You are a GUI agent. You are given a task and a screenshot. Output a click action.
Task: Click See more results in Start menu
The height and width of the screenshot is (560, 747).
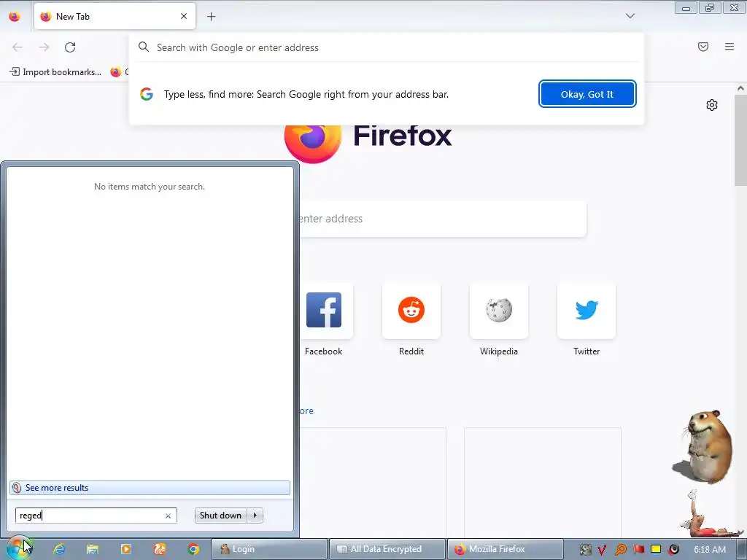click(x=150, y=488)
